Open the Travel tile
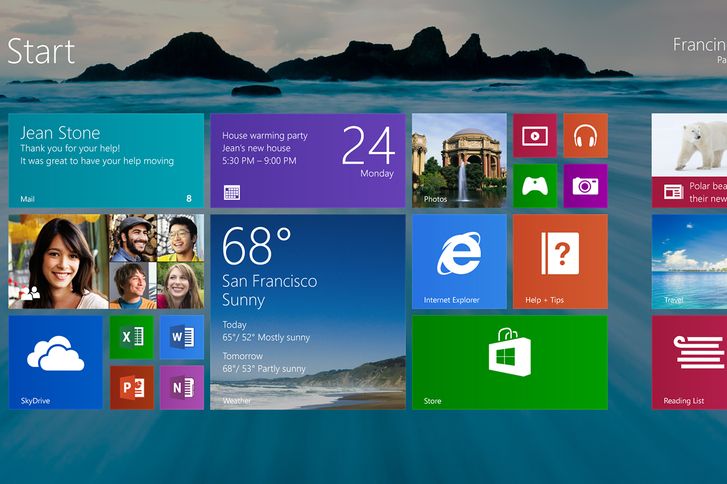The image size is (727, 484). coord(690,261)
